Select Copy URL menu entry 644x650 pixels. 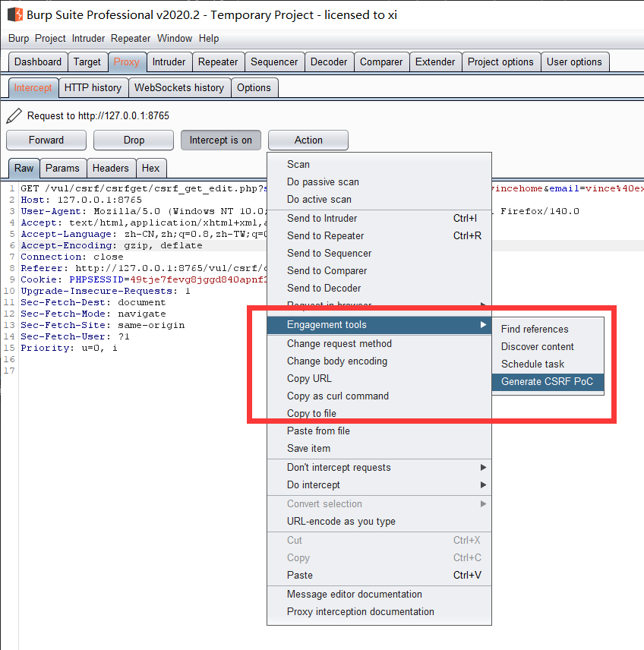click(379, 378)
